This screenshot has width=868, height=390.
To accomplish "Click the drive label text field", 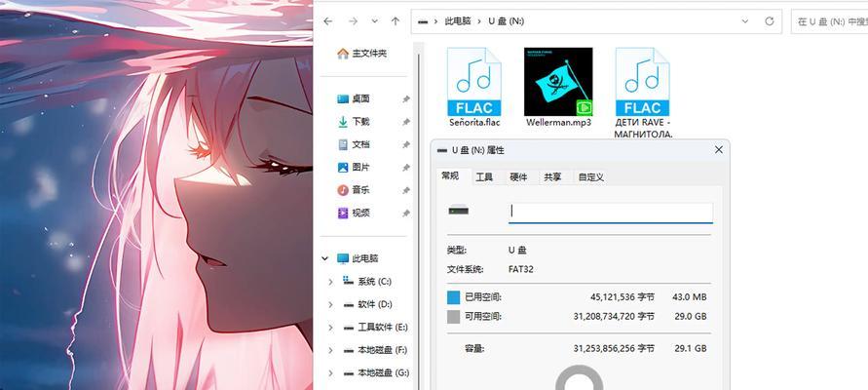I will 611,213.
